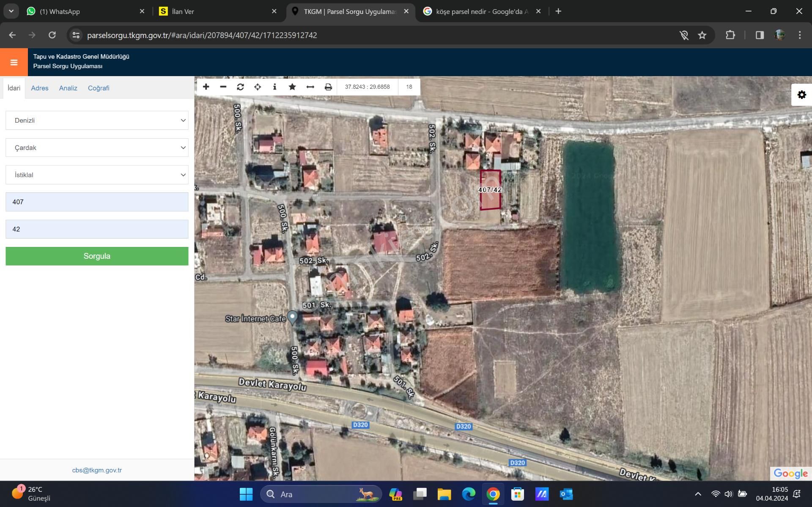The image size is (812, 507).
Task: Open Windows Start menu
Action: point(246,494)
